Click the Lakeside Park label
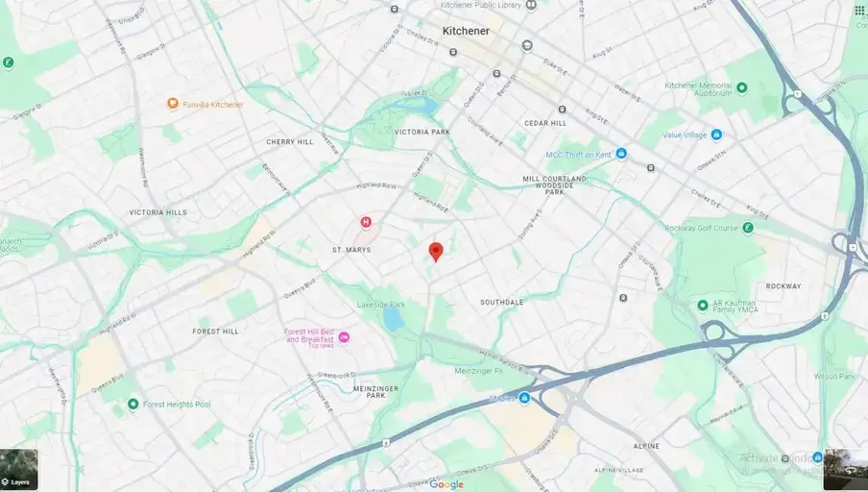 tap(381, 305)
